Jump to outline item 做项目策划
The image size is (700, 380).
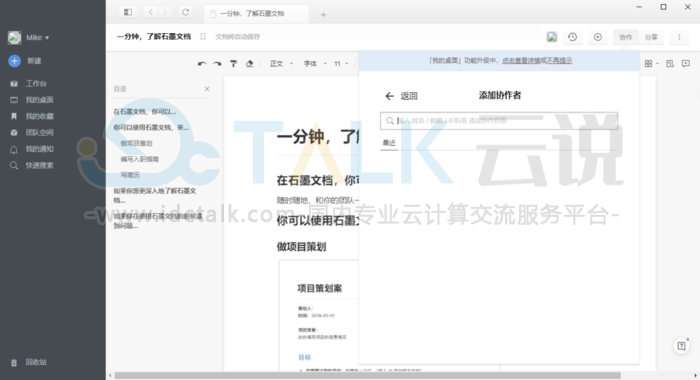point(136,143)
